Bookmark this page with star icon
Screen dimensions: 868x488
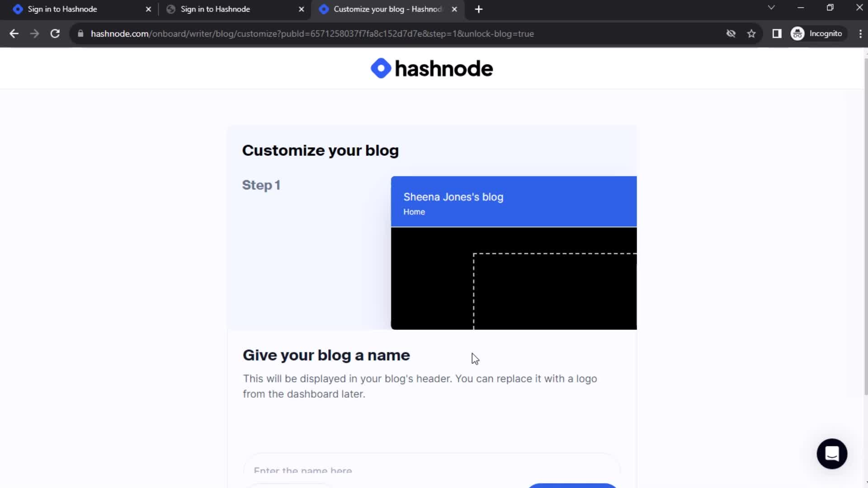(x=751, y=33)
